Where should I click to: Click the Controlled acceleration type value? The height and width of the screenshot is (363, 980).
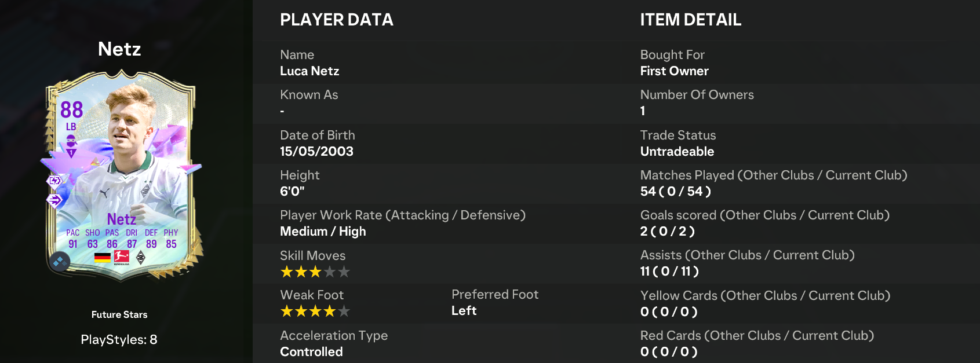311,351
